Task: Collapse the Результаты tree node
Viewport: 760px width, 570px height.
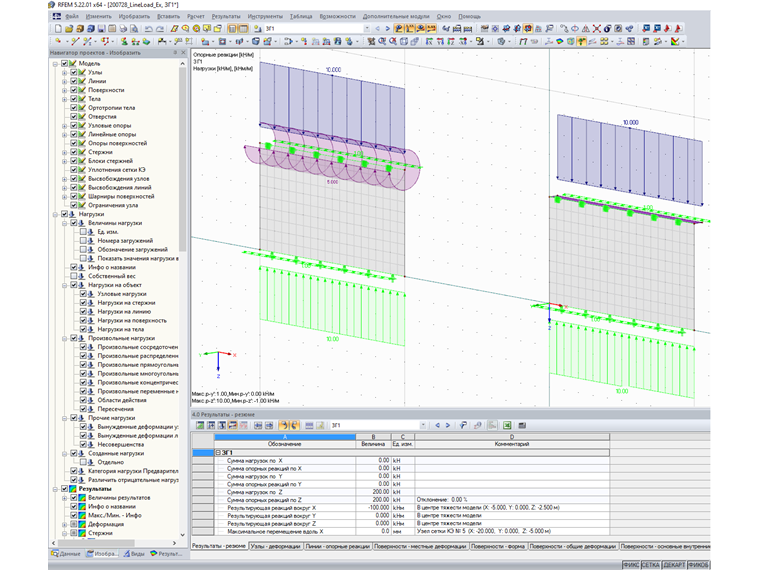Action: click(55, 489)
